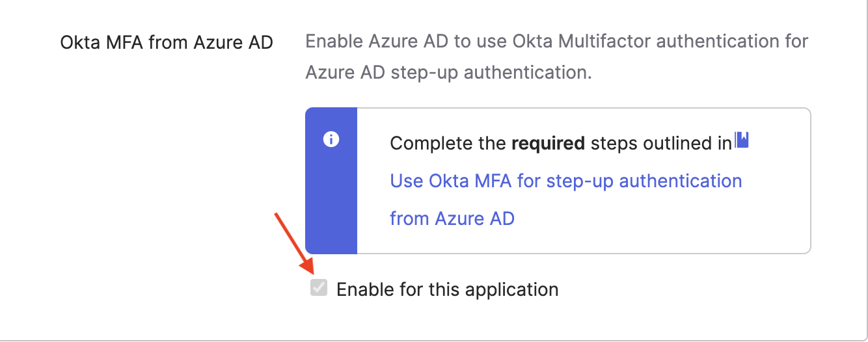Image resolution: width=868 pixels, height=342 pixels.
Task: Open "Use Okta MFA for step-up authentication" link
Action: click(565, 181)
